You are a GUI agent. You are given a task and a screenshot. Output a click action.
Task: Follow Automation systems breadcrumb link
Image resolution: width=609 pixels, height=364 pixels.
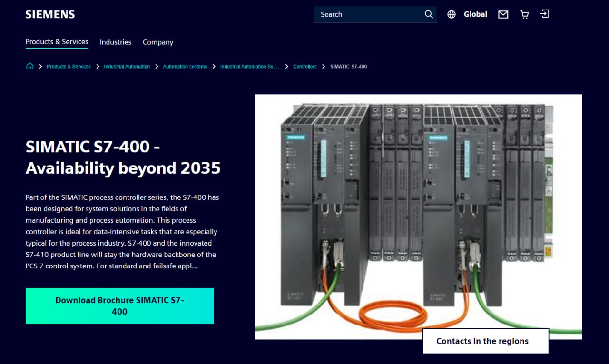185,67
